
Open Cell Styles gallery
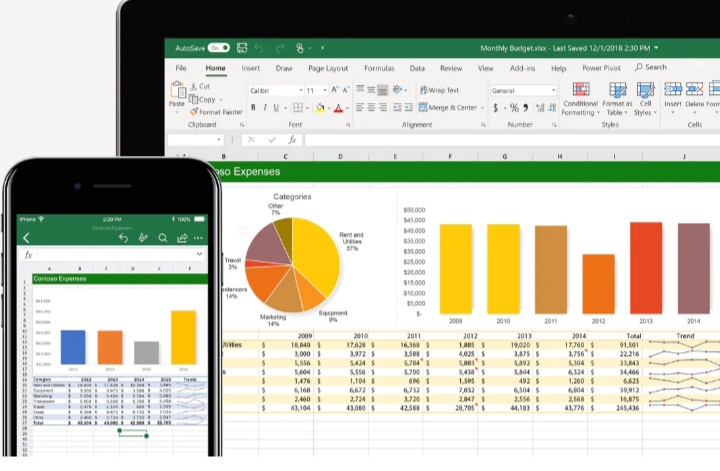click(x=645, y=99)
